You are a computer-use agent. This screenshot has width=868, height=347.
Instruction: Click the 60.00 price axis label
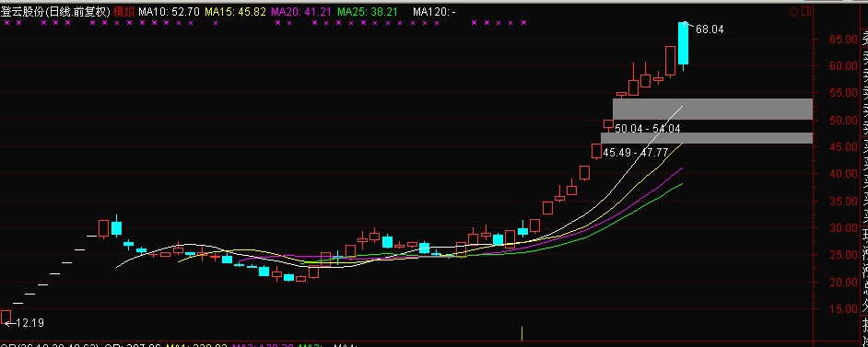click(843, 66)
